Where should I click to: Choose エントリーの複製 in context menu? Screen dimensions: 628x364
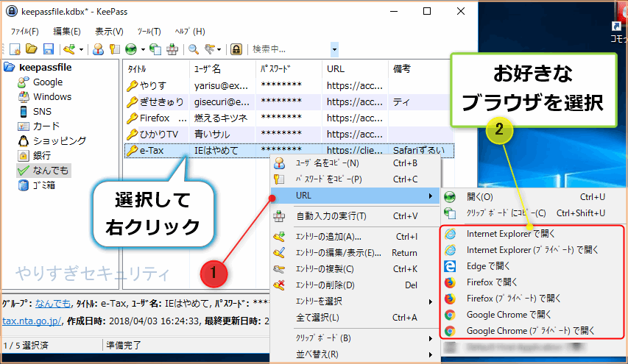356,269
